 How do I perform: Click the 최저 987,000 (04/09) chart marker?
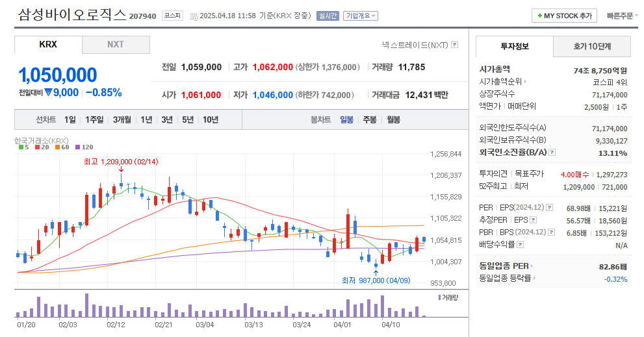pyautogui.click(x=376, y=281)
